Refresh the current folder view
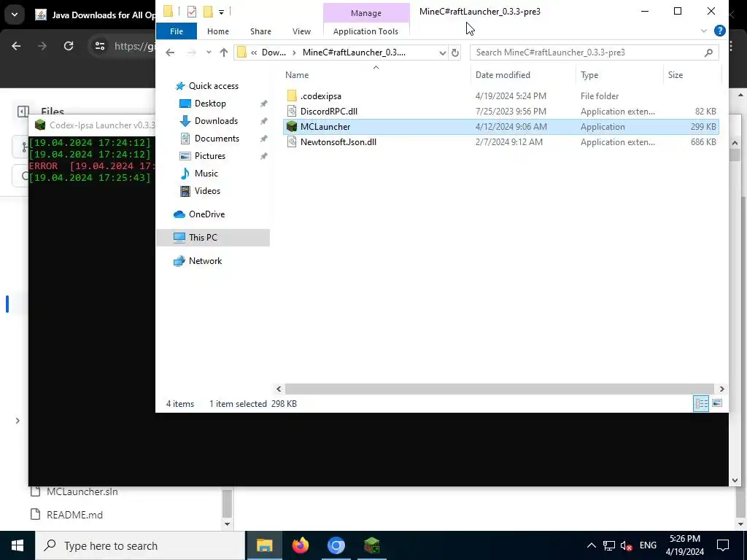 [x=455, y=52]
